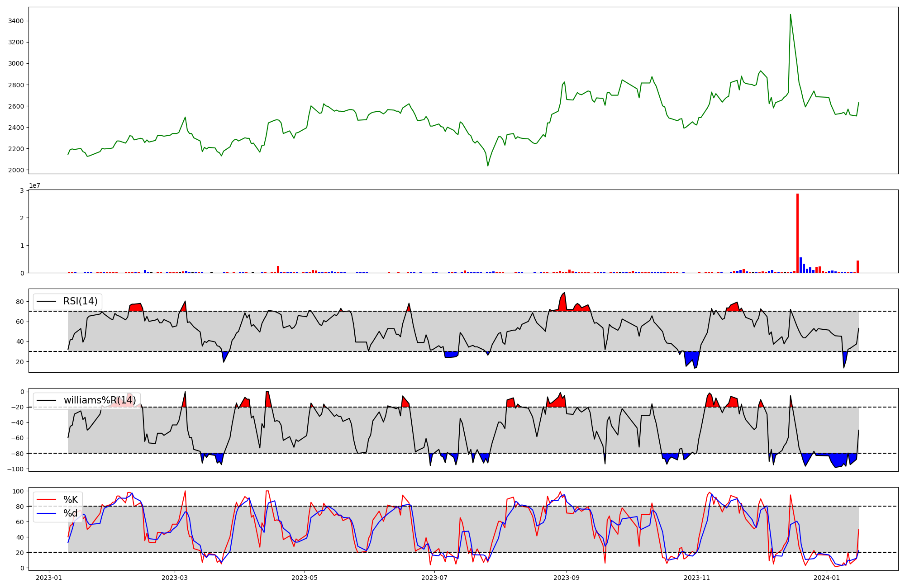The image size is (905, 588).
Task: Click the 1e7 volume scale label
Action: click(x=34, y=186)
